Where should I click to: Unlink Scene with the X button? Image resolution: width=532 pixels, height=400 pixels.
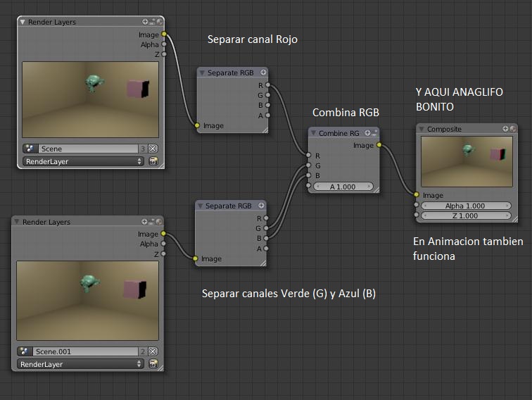(x=153, y=149)
